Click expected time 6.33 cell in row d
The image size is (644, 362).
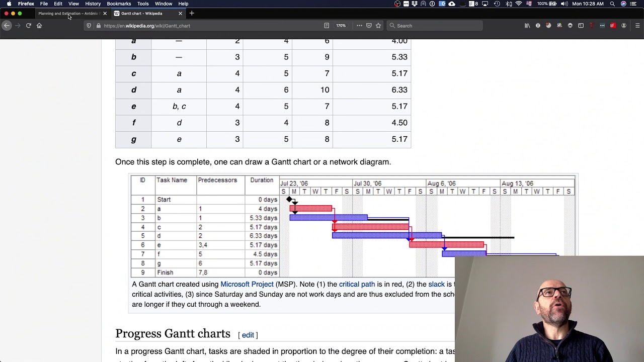coord(372,90)
